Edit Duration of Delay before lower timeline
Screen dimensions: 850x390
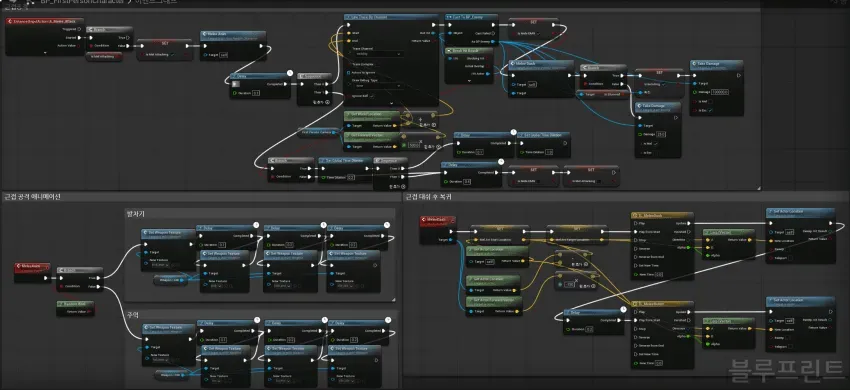pos(589,329)
